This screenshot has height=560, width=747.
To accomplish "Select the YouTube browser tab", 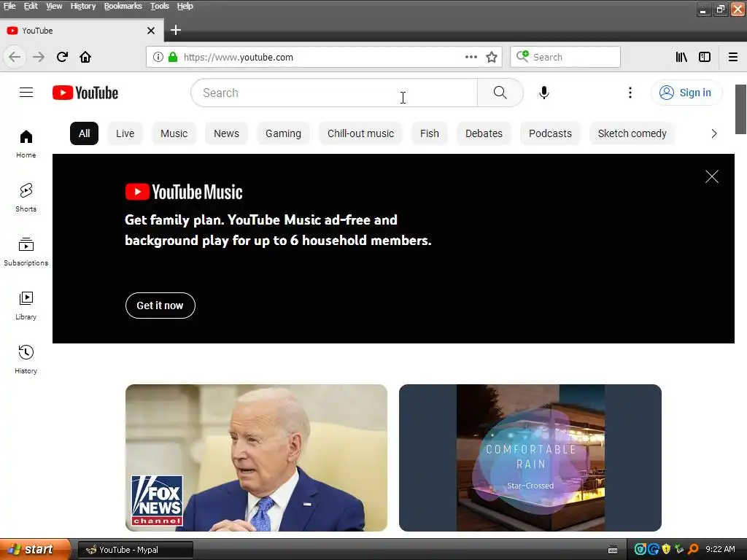I will (82, 31).
